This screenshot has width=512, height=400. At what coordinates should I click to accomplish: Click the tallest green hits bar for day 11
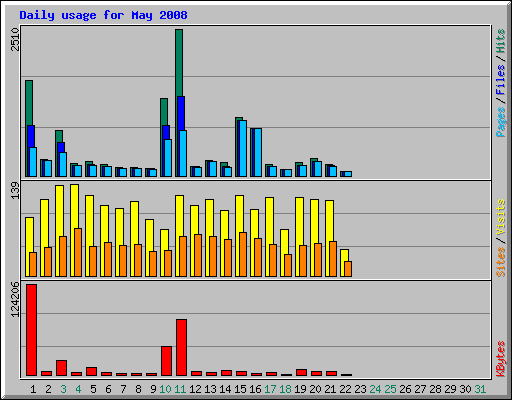[179, 63]
